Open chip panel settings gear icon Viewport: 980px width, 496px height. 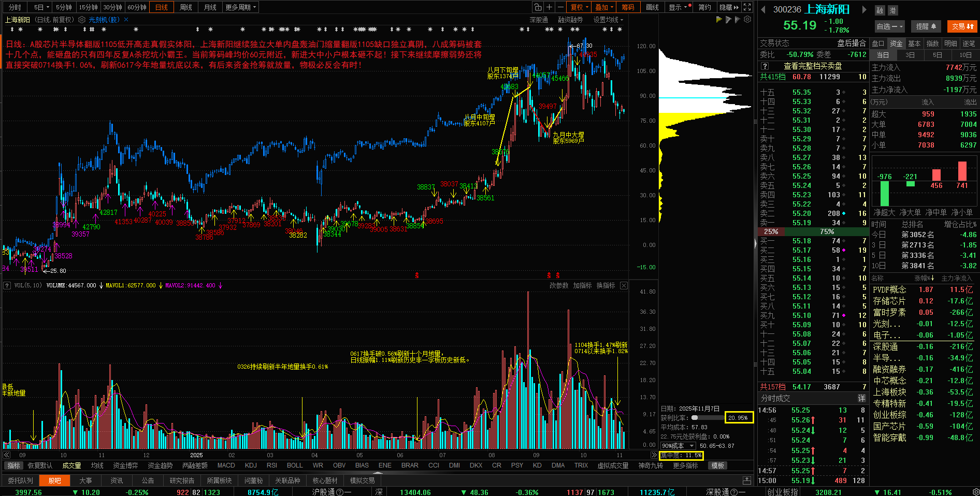pyautogui.click(x=747, y=20)
